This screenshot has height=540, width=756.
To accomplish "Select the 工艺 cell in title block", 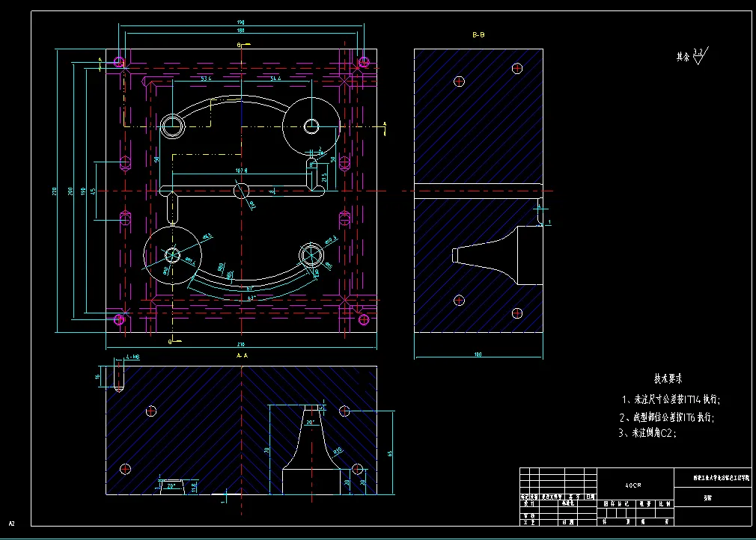I will click(x=529, y=522).
